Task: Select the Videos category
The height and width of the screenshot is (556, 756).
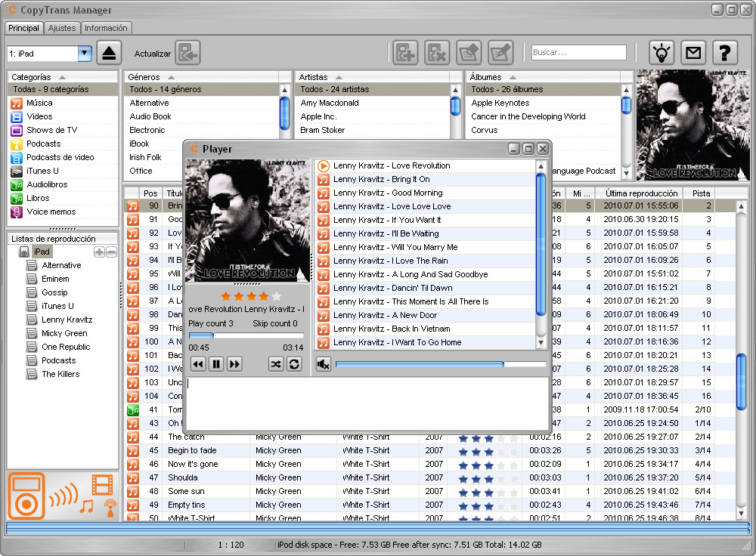Action: pos(39,116)
